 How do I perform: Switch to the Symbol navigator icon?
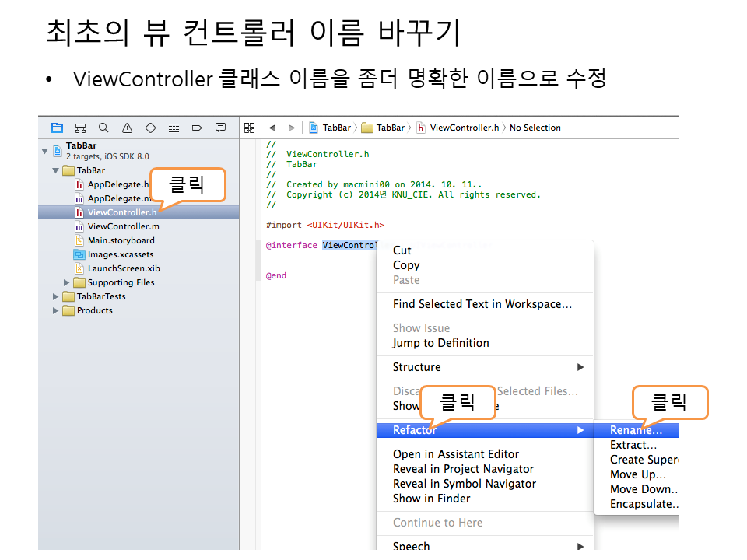(80, 128)
